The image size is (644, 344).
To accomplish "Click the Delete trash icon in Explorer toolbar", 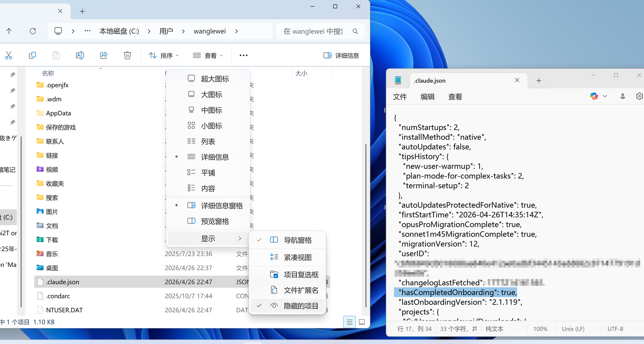I will click(127, 55).
